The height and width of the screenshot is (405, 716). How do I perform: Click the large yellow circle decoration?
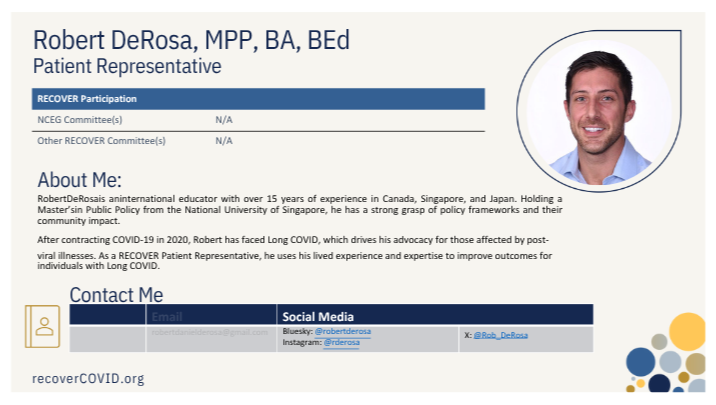click(x=687, y=331)
